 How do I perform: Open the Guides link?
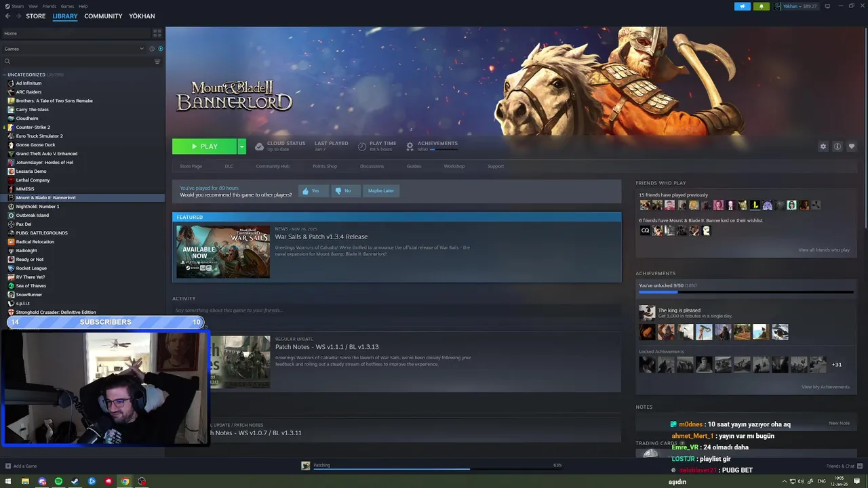pyautogui.click(x=414, y=166)
